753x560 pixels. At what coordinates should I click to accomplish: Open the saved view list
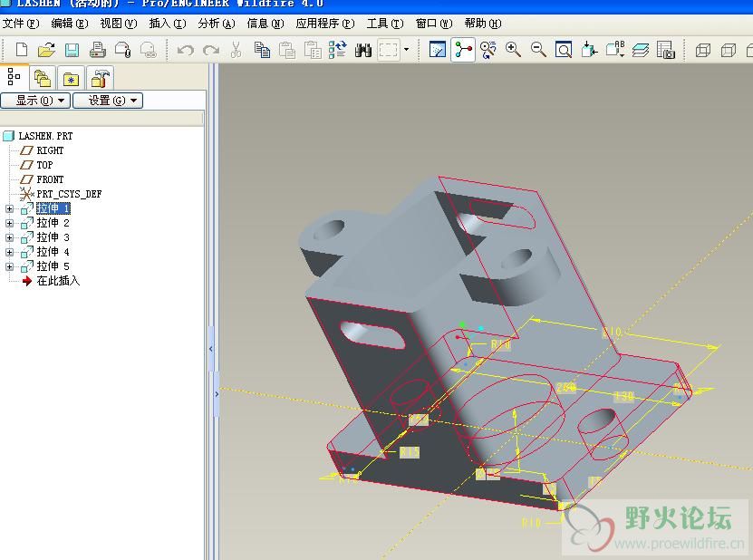pyautogui.click(x=615, y=50)
